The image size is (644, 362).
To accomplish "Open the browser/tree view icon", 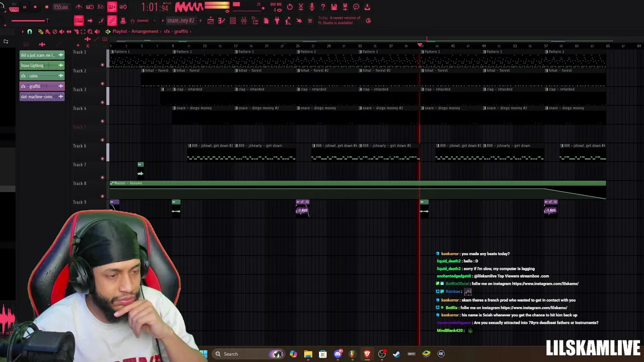I will point(255,21).
